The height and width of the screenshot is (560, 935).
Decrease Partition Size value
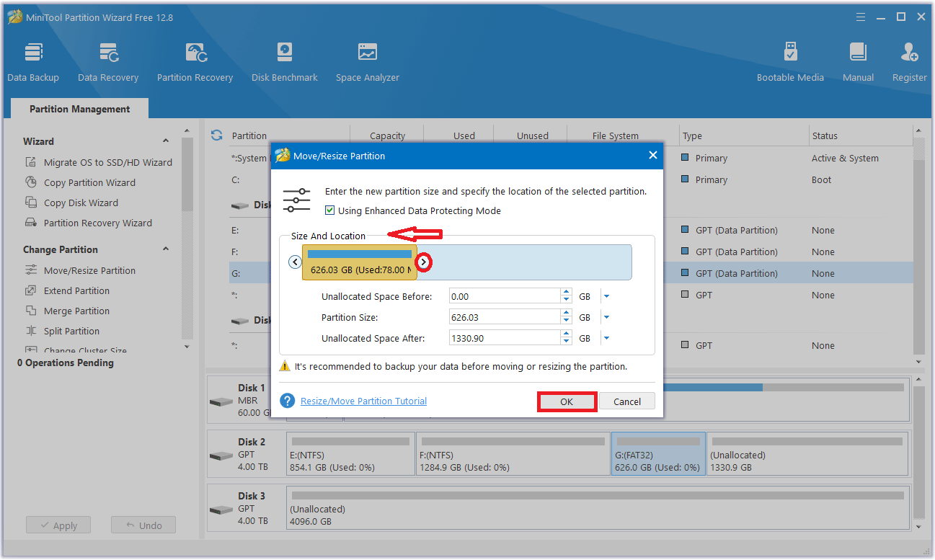coord(567,321)
